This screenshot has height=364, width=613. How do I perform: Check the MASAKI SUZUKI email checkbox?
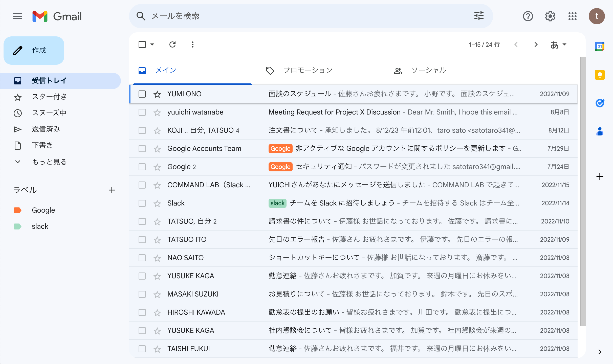point(142,294)
